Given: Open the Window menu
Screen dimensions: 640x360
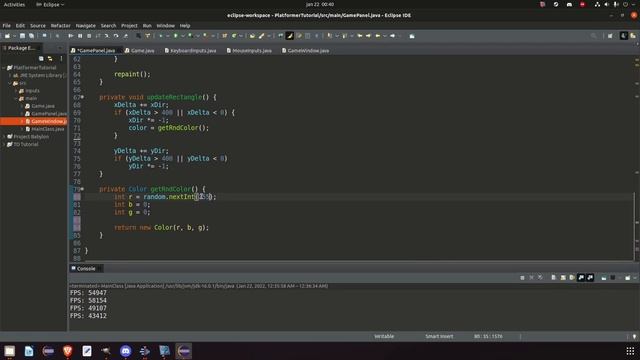Looking at the screenshot, I should click(x=165, y=25).
